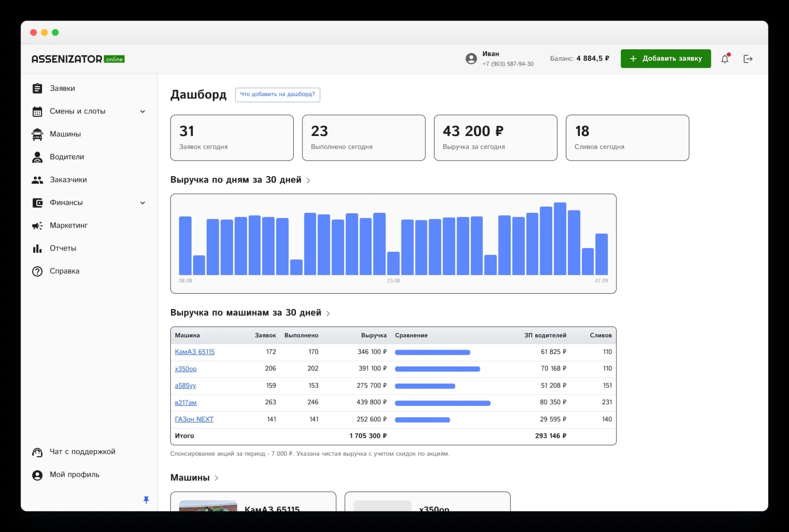The image size is (789, 532).
Task: Click the Машины truck icon
Action: click(37, 134)
